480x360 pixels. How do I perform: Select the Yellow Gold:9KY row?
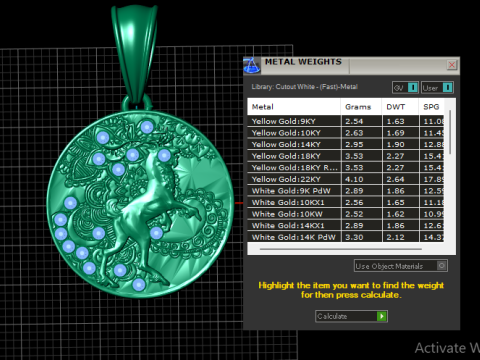(x=345, y=121)
